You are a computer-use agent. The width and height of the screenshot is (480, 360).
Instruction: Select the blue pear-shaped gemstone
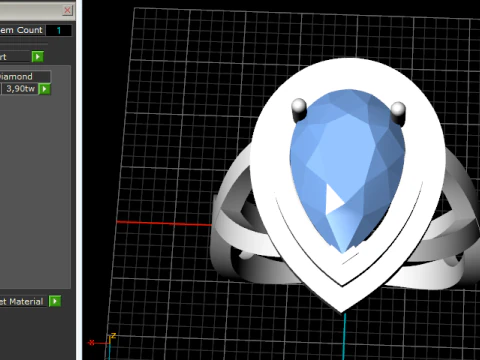pos(347,170)
